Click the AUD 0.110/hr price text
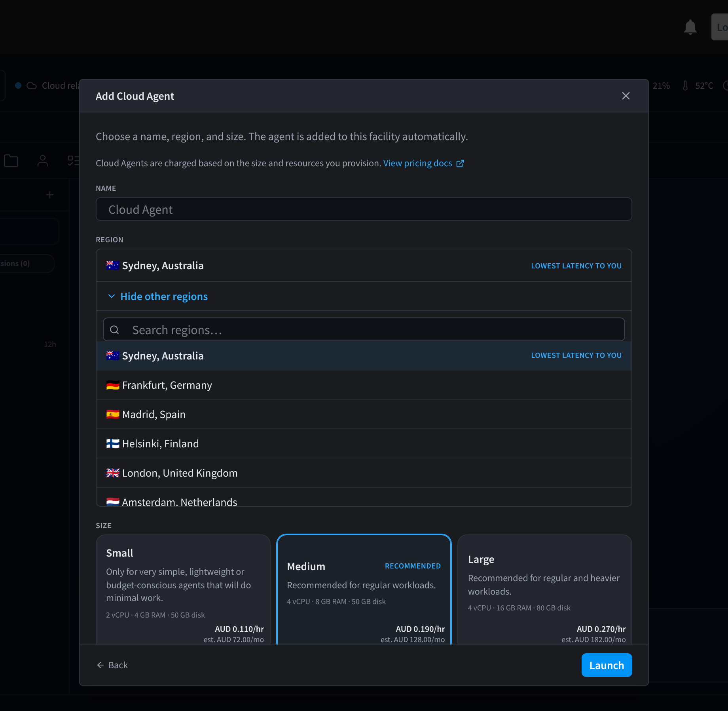 [x=239, y=629]
